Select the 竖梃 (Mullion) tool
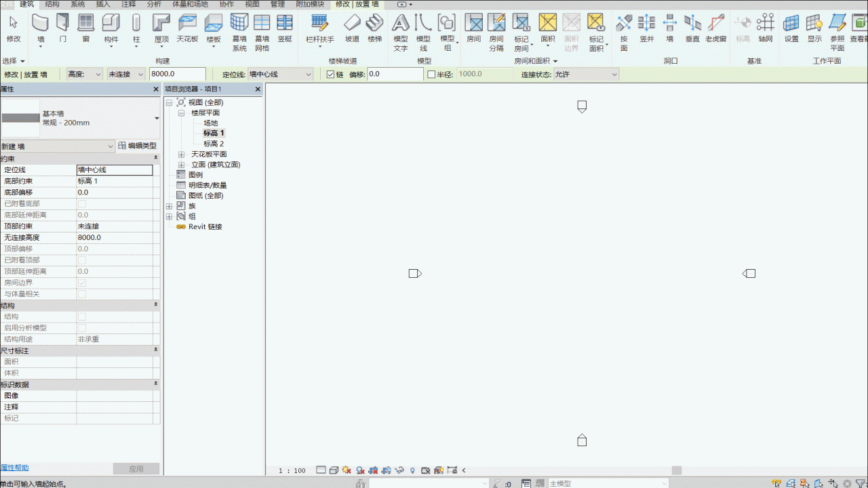 pyautogui.click(x=285, y=28)
